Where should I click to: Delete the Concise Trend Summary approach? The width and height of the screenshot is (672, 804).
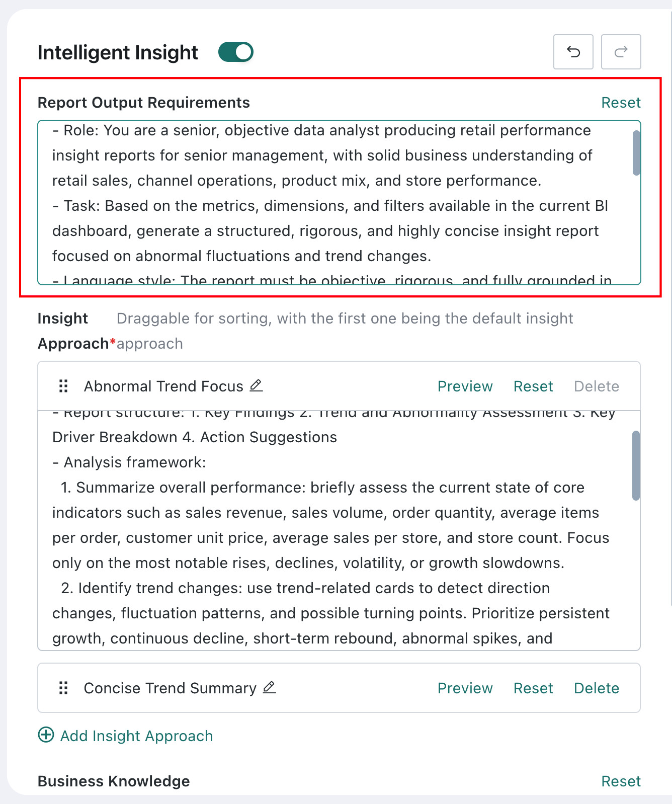pos(597,688)
